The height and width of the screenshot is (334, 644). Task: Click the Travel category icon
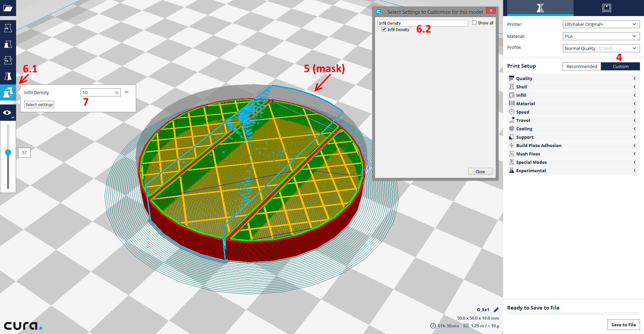coord(512,120)
